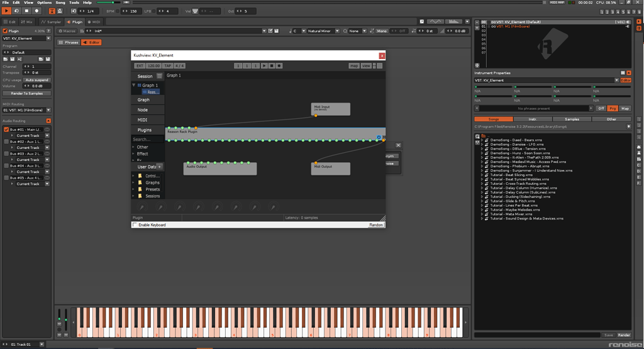Record in the Kushview transport
Viewport: 644px width, 349px height.
click(x=279, y=65)
